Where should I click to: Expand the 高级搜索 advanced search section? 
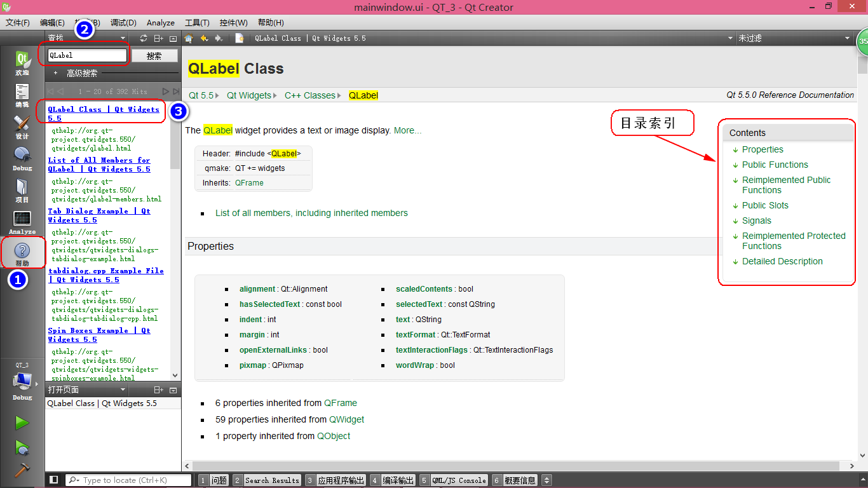click(x=55, y=73)
